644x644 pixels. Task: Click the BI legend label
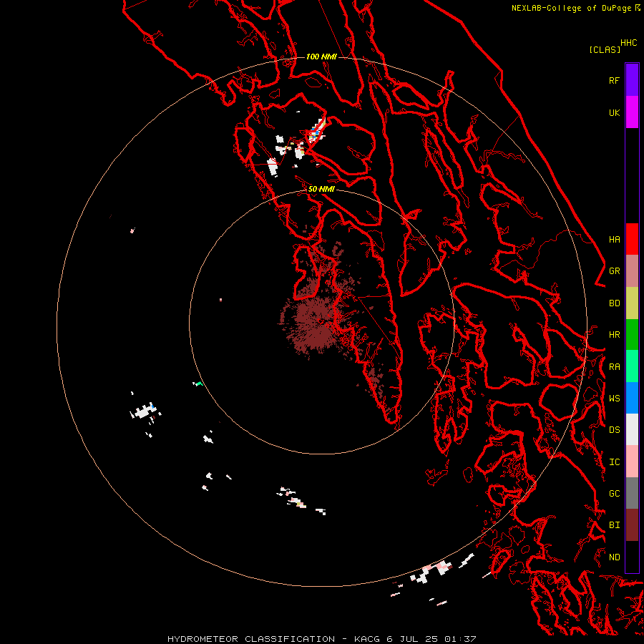point(614,525)
